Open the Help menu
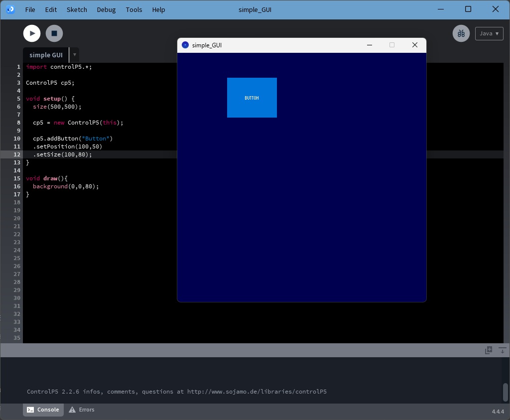The image size is (510, 420). coord(158,10)
